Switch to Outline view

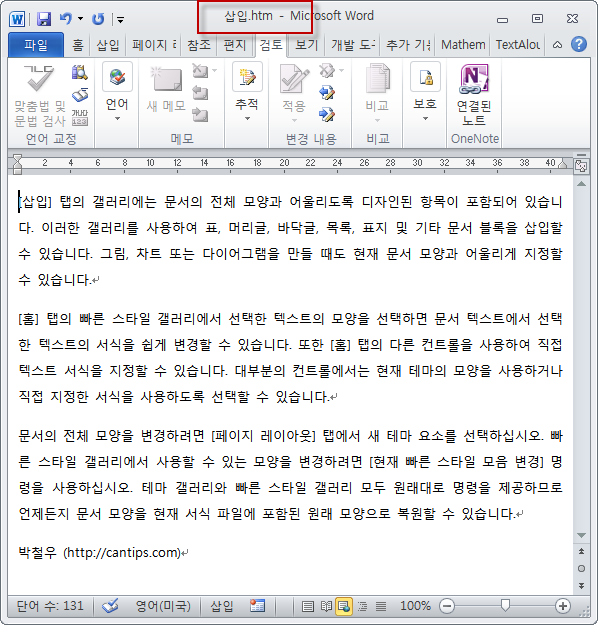pos(363,606)
